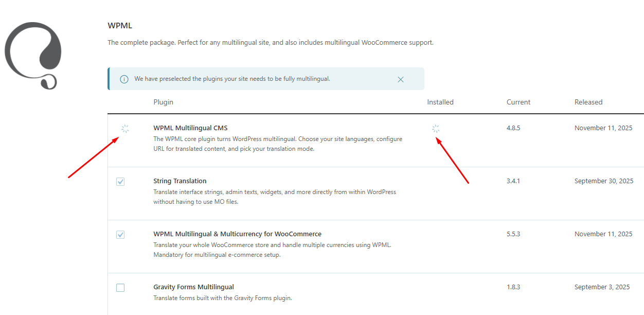Click the September 30, 2025 release date

(x=604, y=181)
